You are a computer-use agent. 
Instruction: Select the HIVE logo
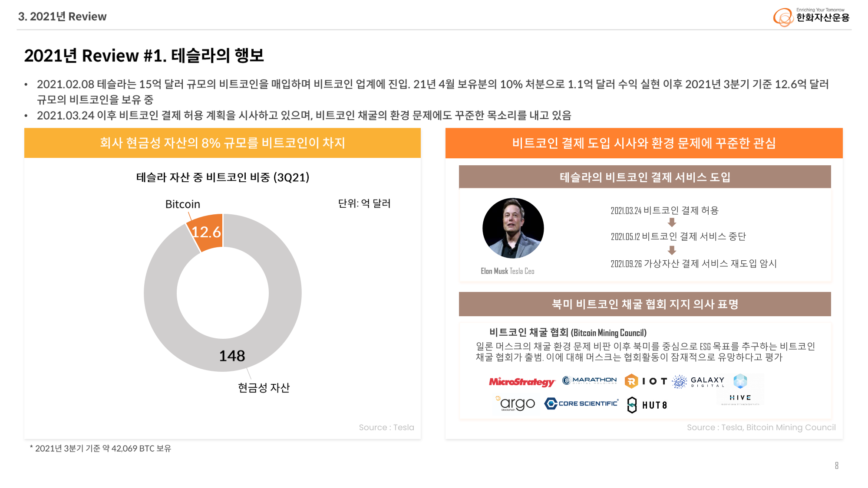(740, 389)
